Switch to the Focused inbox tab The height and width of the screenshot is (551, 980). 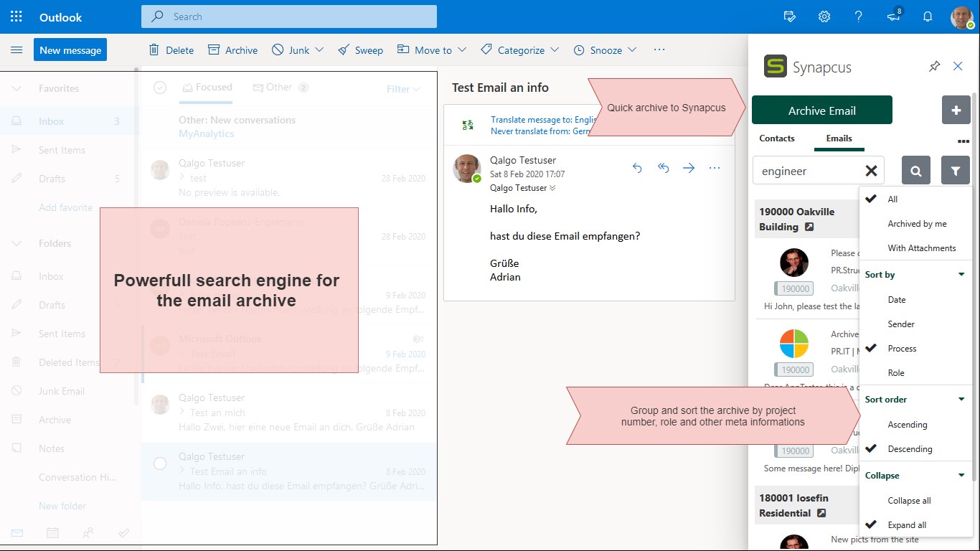(207, 88)
